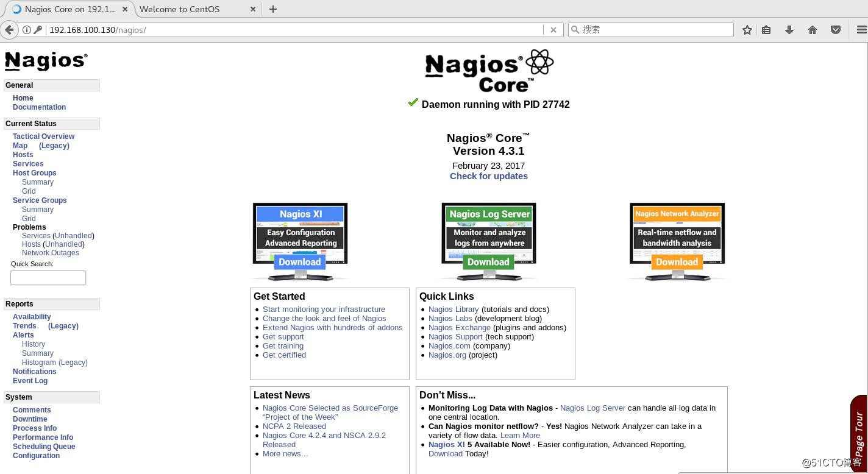Screen dimensions: 868x474
Task: Open Tactical Overview
Action: [x=43, y=136]
